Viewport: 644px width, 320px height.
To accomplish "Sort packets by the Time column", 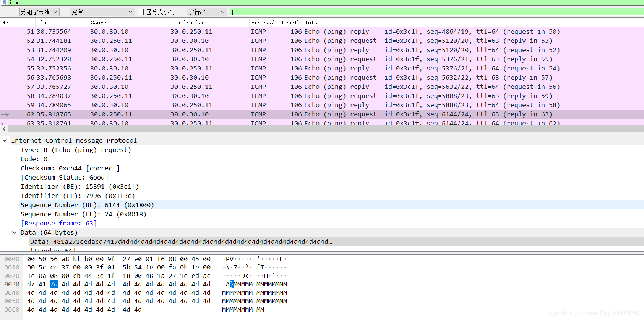I will tap(62, 23).
